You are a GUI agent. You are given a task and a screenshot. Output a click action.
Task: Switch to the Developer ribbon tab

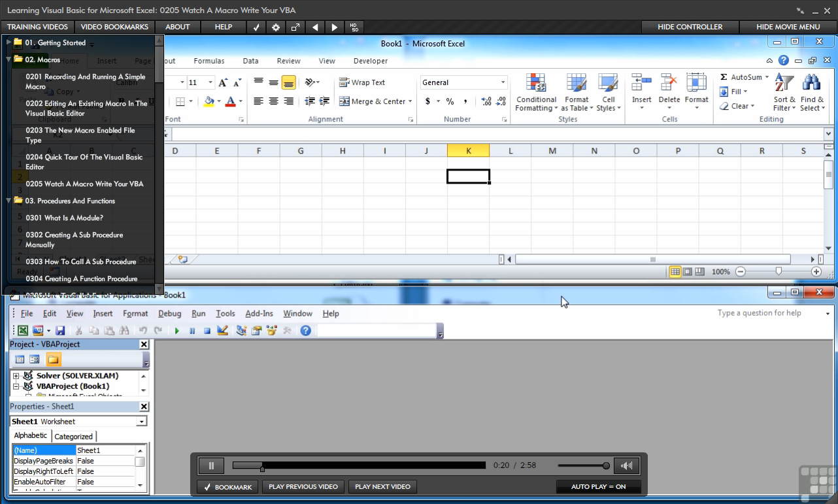370,61
